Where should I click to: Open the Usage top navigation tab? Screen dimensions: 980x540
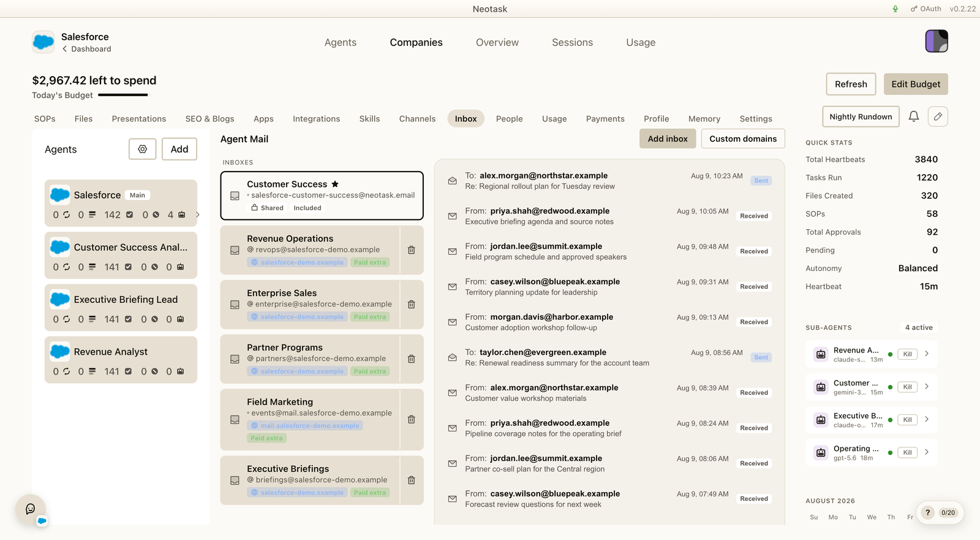click(x=641, y=42)
